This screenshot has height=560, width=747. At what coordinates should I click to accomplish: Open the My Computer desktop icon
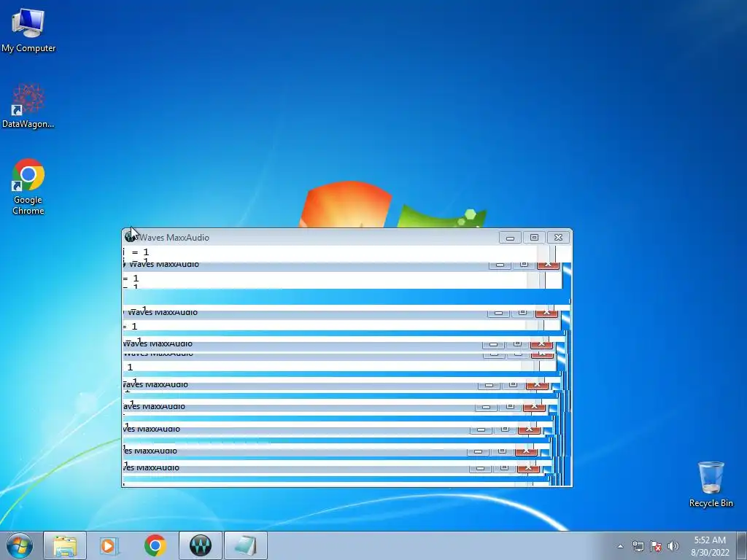[x=28, y=31]
